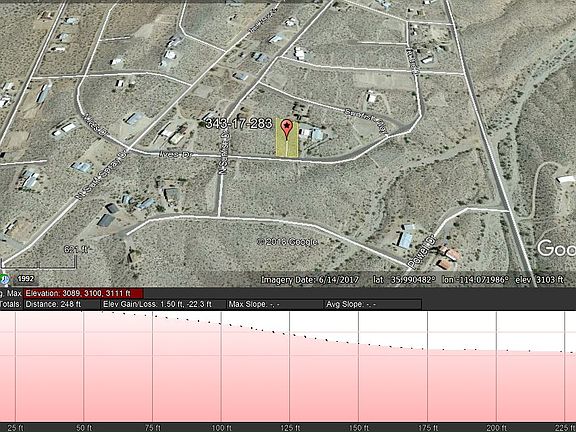Click the scale legend showing 621 ft
This screenshot has width=576, height=432.
click(39, 257)
